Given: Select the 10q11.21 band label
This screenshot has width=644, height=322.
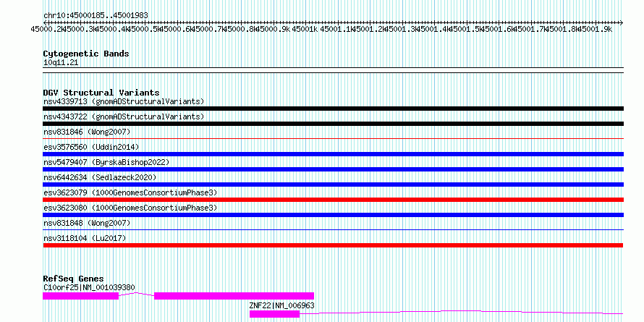Looking at the screenshot, I should pos(61,63).
